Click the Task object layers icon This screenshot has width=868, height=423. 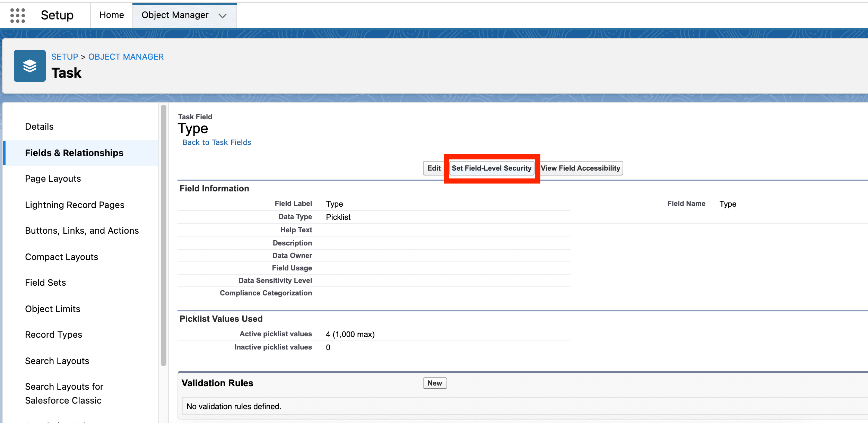click(30, 66)
